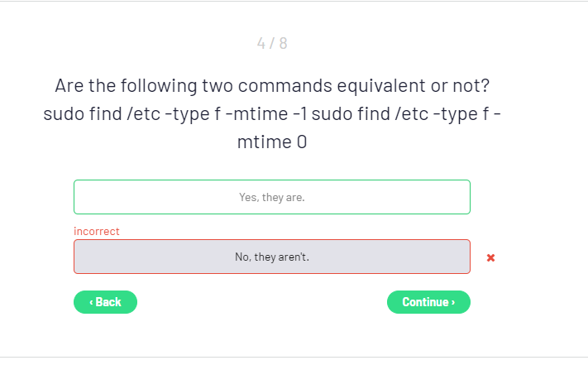Click the 4 / 8 progress counter

tap(272, 43)
